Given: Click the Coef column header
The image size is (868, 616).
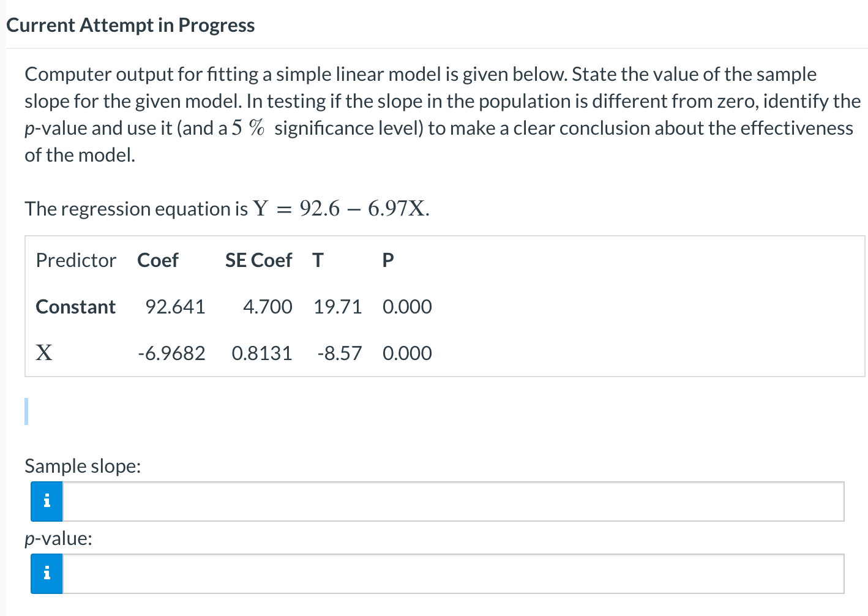Looking at the screenshot, I should pos(158,260).
